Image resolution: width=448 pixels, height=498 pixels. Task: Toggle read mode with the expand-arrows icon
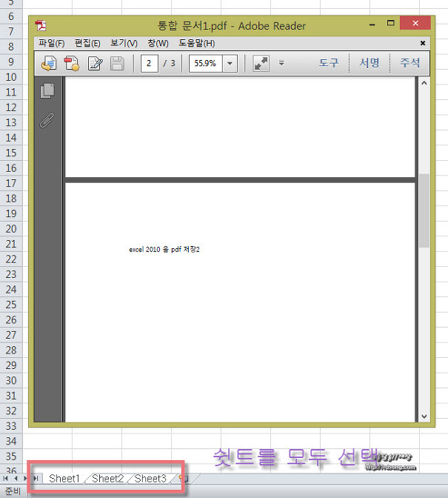point(261,64)
